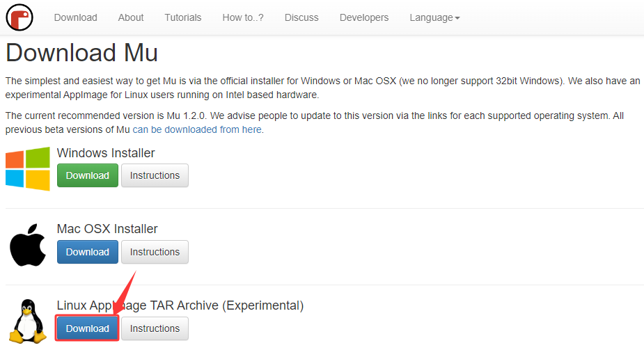Image resolution: width=644 pixels, height=350 pixels.
Task: Open Discuss in the navbar
Action: pos(301,17)
